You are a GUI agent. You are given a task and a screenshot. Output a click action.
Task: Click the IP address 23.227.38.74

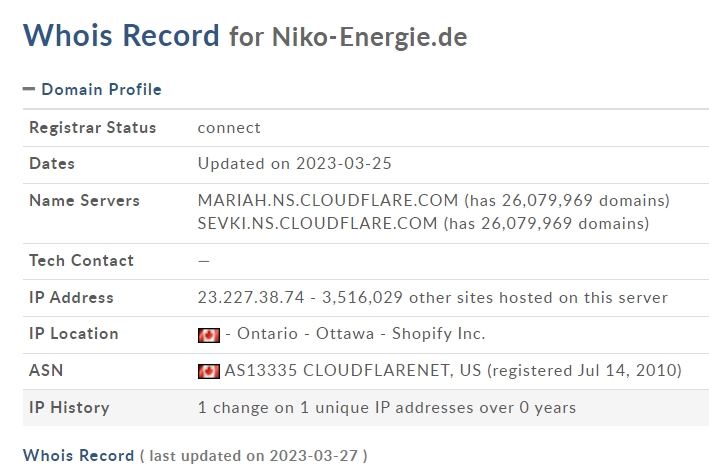(251, 297)
